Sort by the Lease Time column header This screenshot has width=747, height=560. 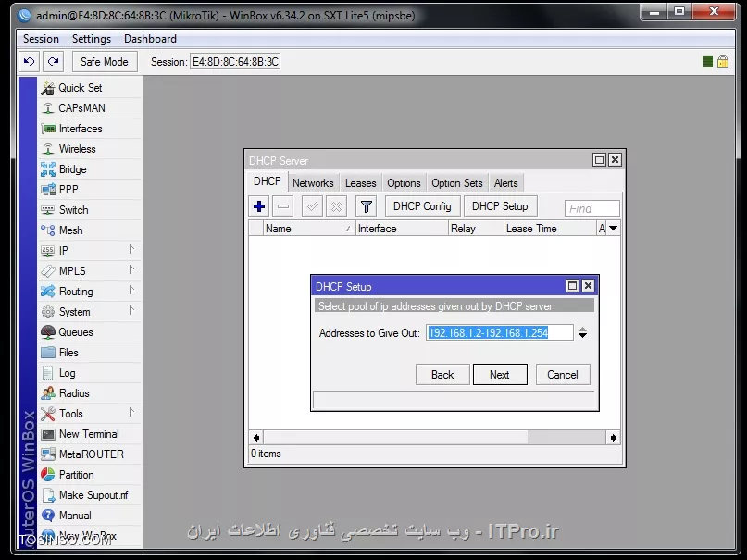click(x=549, y=229)
